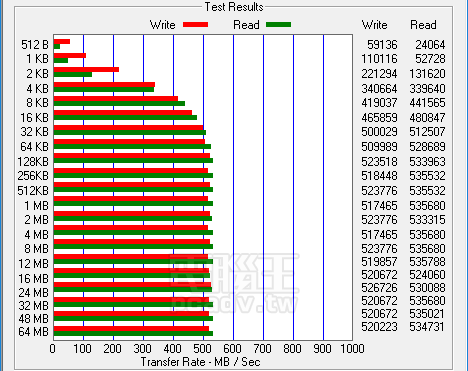Viewport: 468px width, 371px height.
Task: Click the 16 MB row label
Action: tap(34, 278)
